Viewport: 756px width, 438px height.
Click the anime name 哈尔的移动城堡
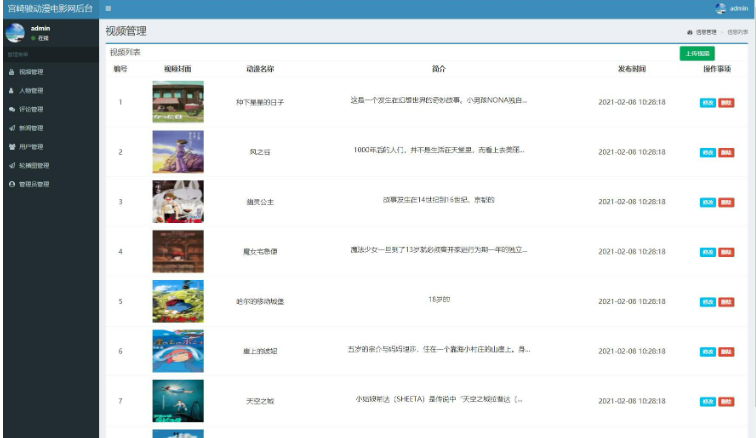pyautogui.click(x=260, y=301)
